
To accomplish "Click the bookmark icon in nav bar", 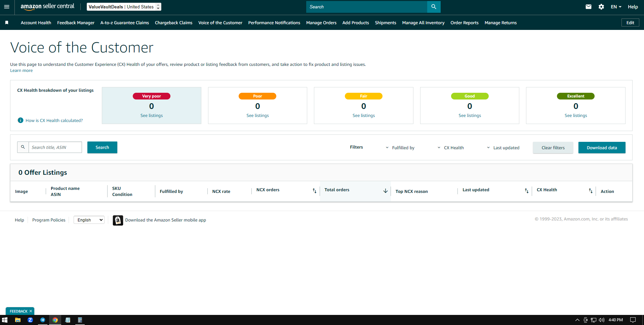I will (7, 23).
